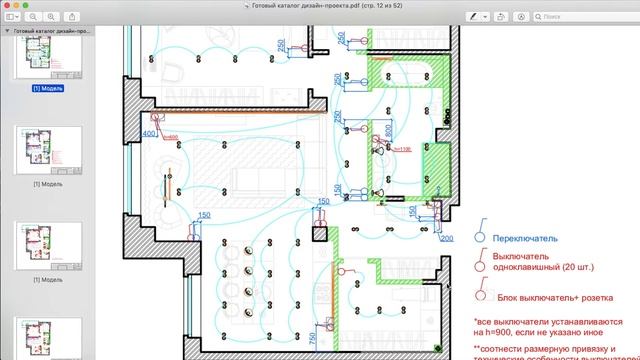Click the 'Блок выключатель+ розетка' legend text
This screenshot has height=360, width=640.
tap(555, 298)
